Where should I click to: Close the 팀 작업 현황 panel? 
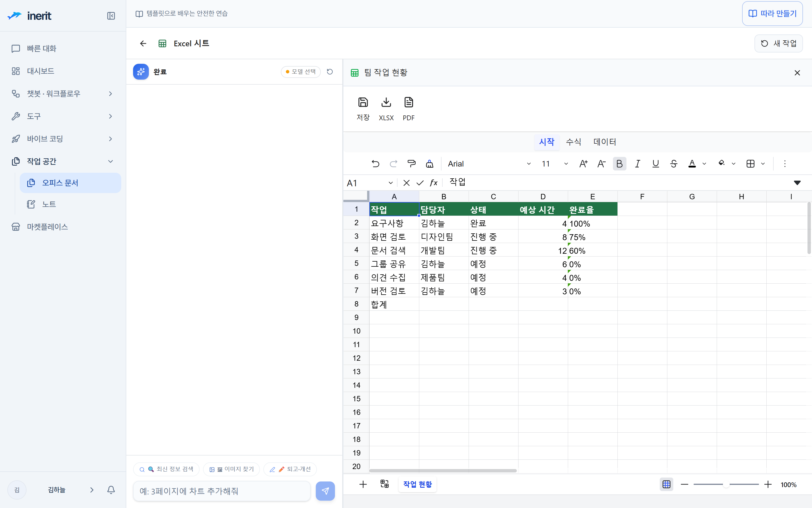click(797, 73)
